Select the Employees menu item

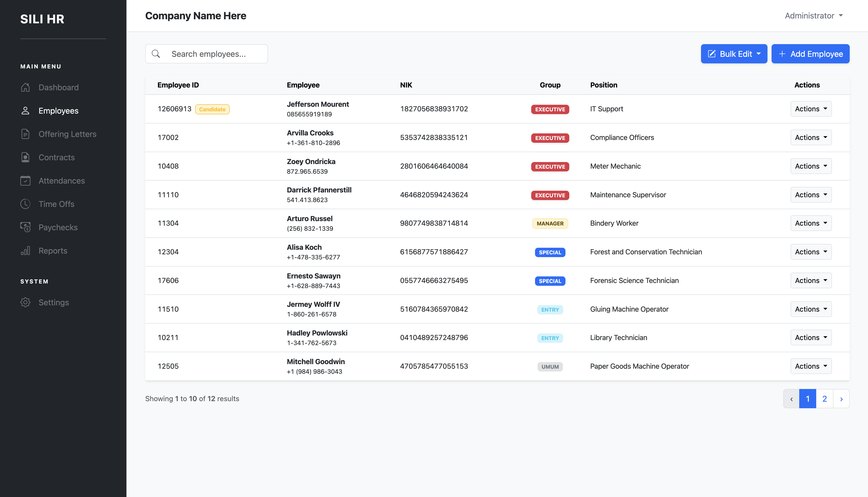pos(58,111)
